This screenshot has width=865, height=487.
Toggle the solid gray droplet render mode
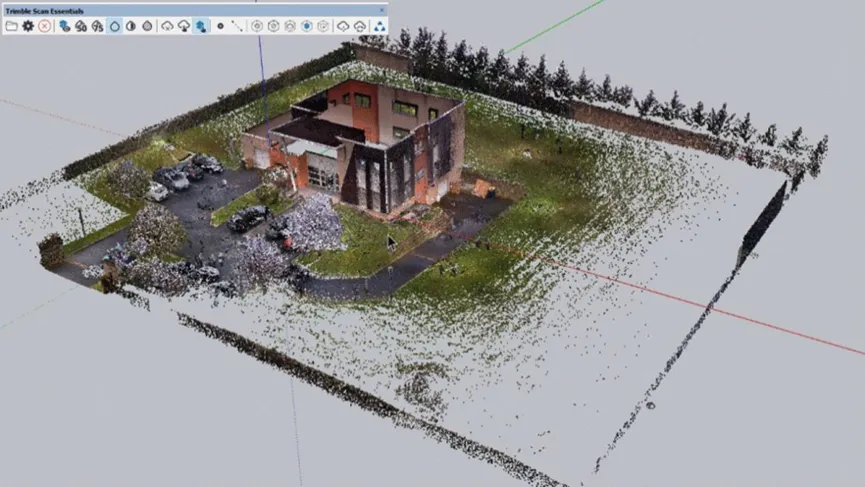[147, 26]
